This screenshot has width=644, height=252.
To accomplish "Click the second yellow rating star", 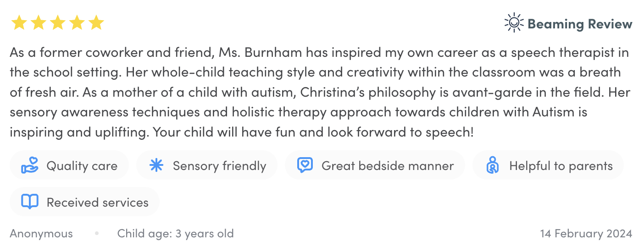I will point(38,22).
